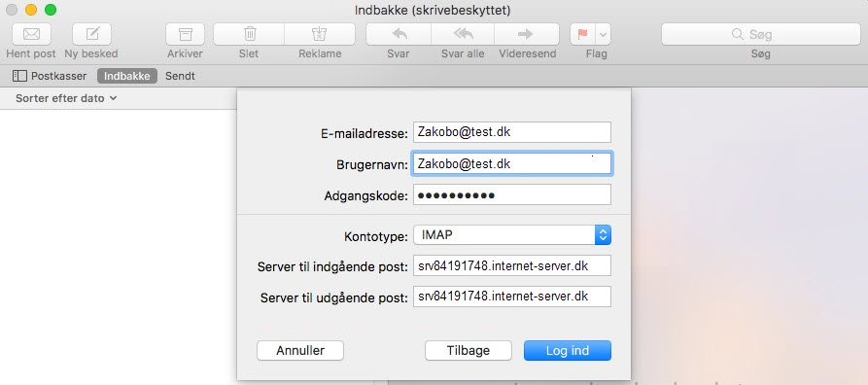Click the Annuller button
Image resolution: width=868 pixels, height=385 pixels.
[300, 351]
